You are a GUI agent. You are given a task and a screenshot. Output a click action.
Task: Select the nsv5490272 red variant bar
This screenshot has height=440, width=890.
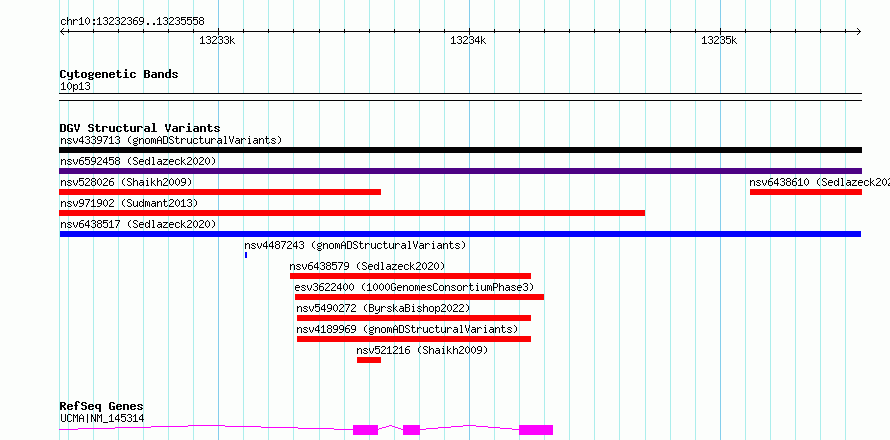pyautogui.click(x=414, y=318)
